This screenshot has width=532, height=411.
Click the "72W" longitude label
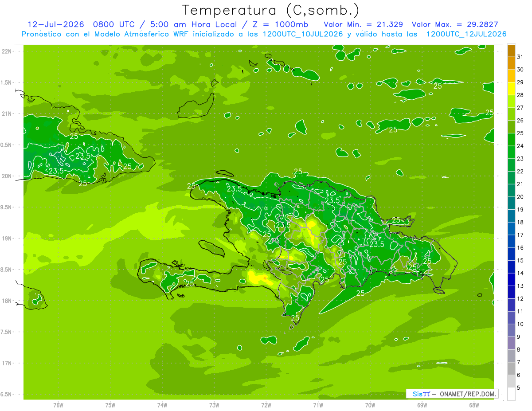[266, 405]
